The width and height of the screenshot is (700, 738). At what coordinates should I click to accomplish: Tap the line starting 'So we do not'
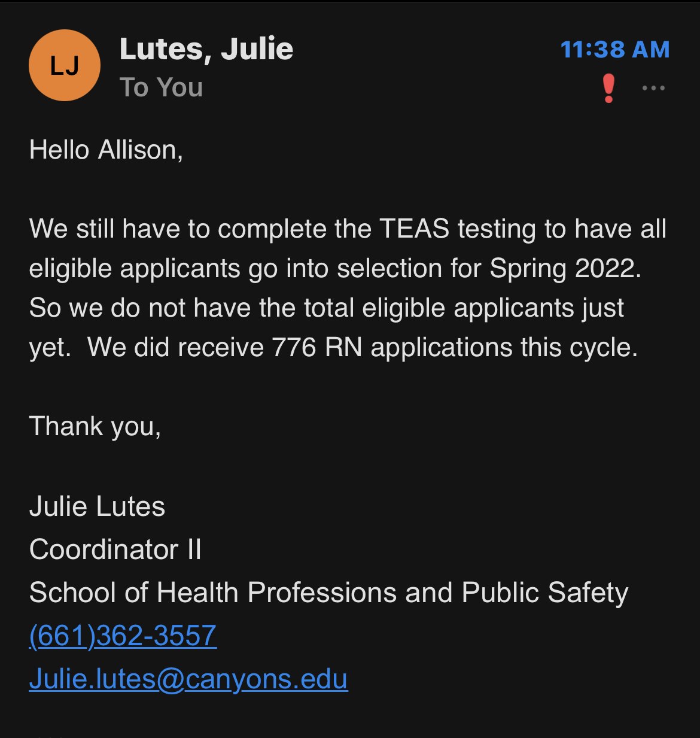pyautogui.click(x=327, y=308)
